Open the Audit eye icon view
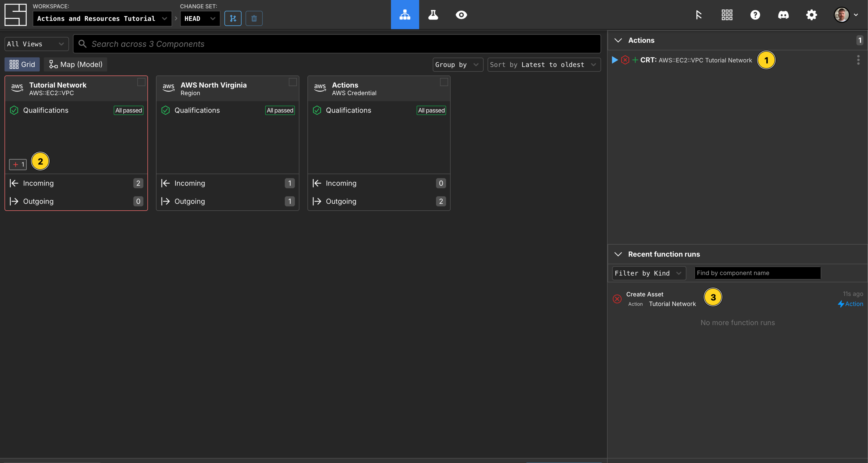 [461, 14]
